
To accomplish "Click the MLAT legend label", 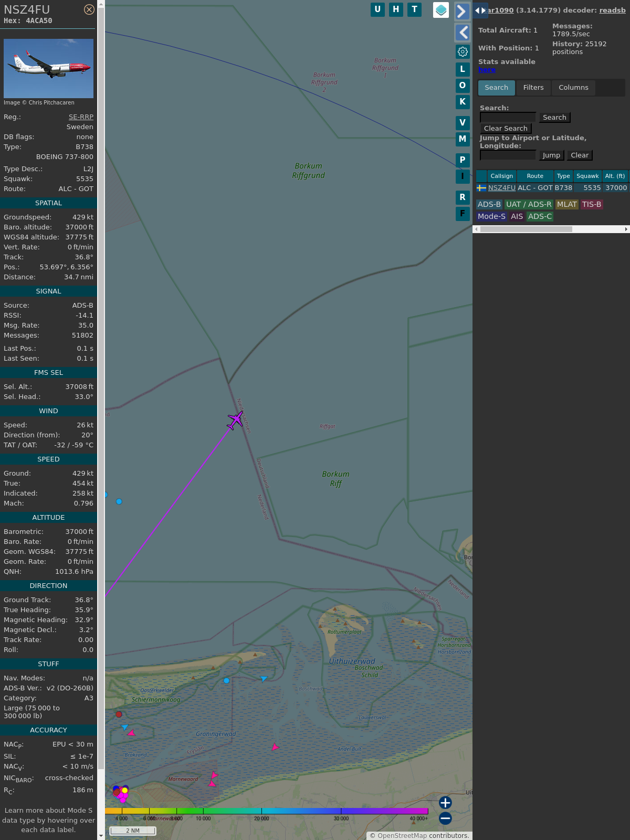I will pyautogui.click(x=567, y=205).
